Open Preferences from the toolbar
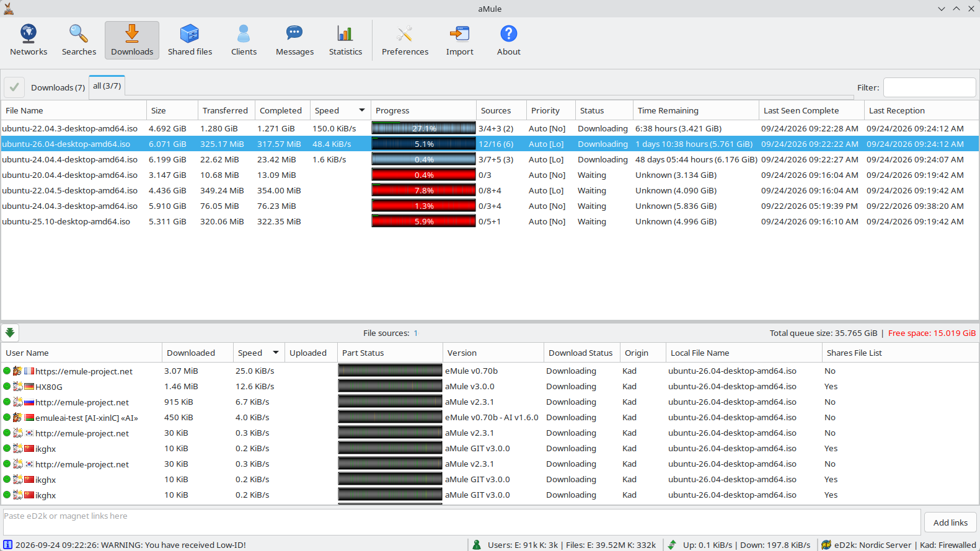Screen dimensions: 980x551 [x=405, y=40]
